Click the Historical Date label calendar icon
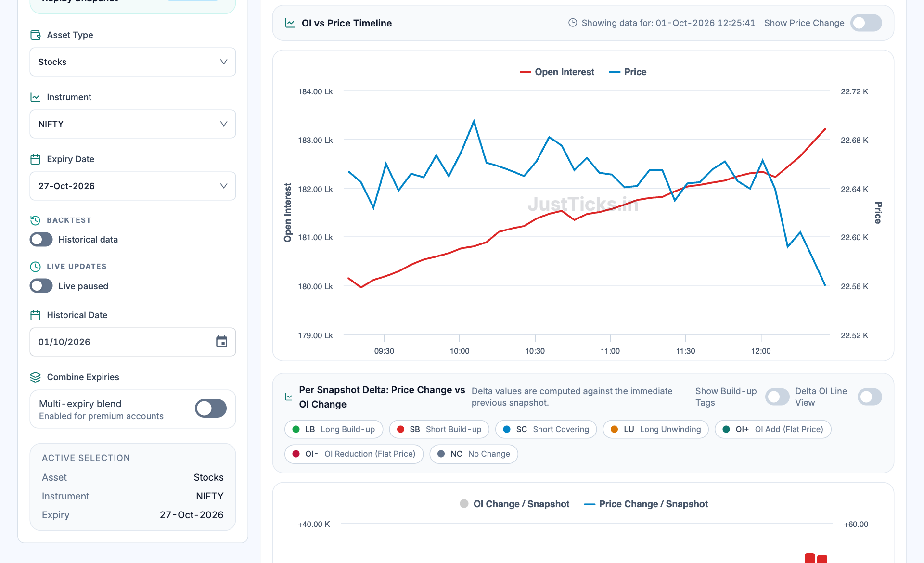 point(36,315)
